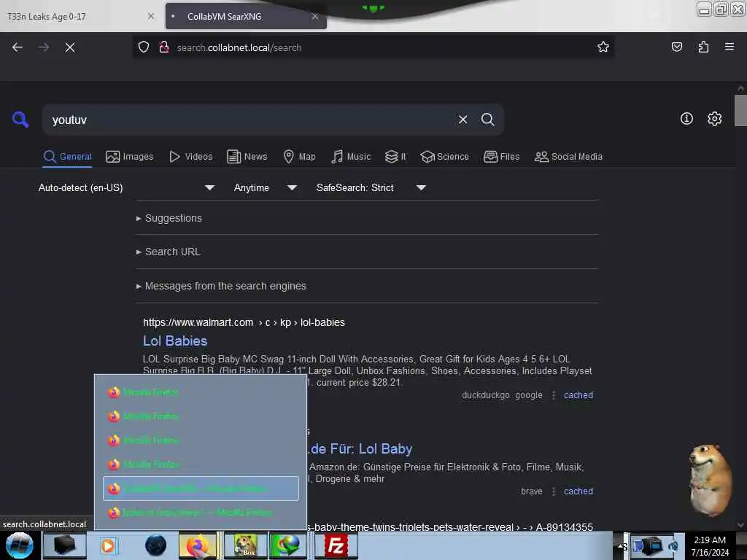Show hidden tray icons arrow
This screenshot has width=747, height=560.
619,545
